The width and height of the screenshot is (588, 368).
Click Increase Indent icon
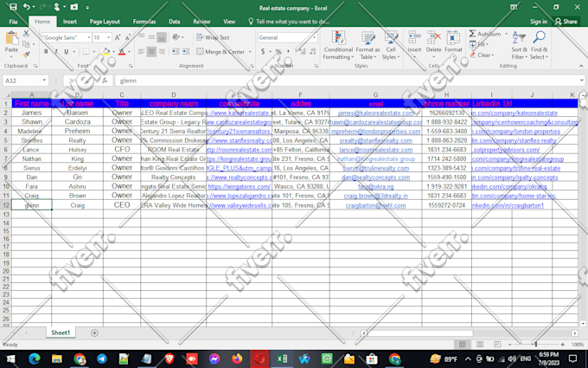[186, 51]
